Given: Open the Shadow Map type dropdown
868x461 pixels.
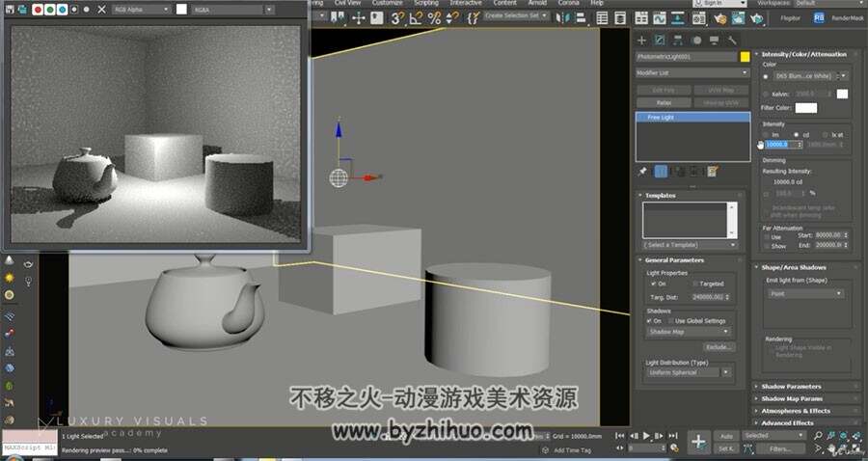Looking at the screenshot, I should (690, 332).
